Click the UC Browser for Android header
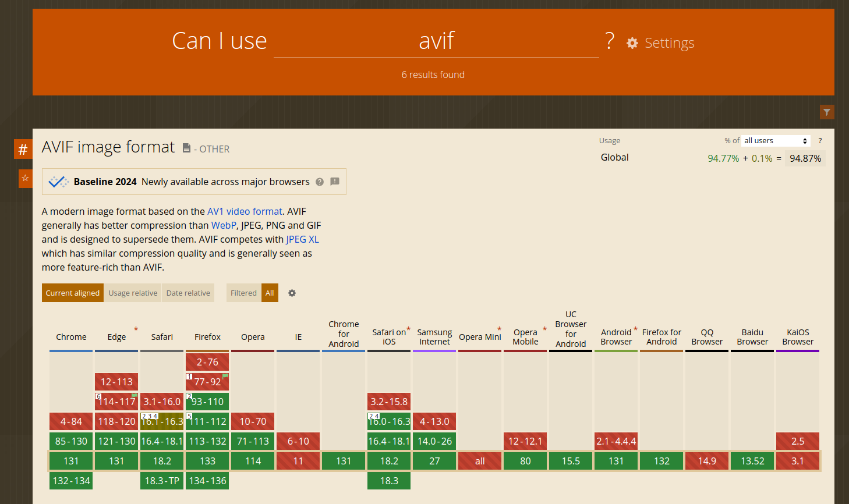 (571, 329)
